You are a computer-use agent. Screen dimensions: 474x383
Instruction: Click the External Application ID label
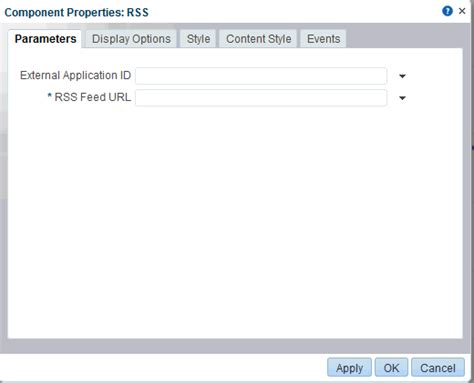tap(75, 75)
